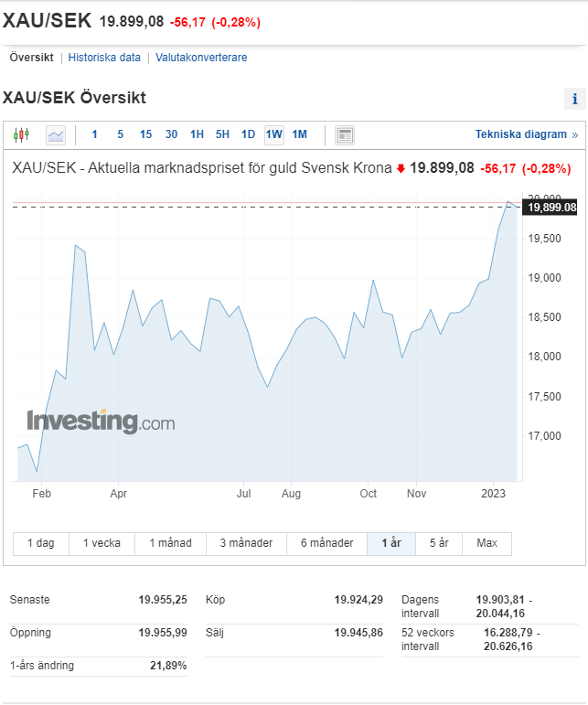Select the 30 minute chart interval
This screenshot has height=705, width=588.
[x=171, y=135]
